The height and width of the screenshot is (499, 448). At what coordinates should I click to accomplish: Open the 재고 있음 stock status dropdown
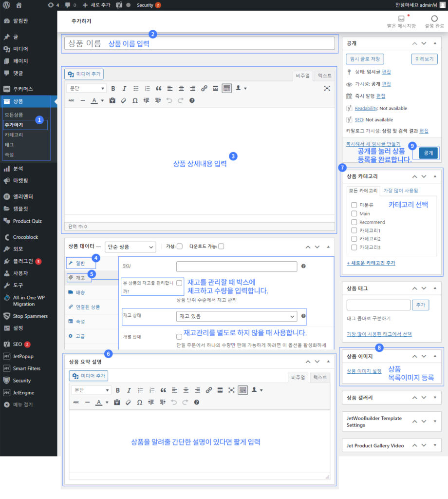point(237,316)
